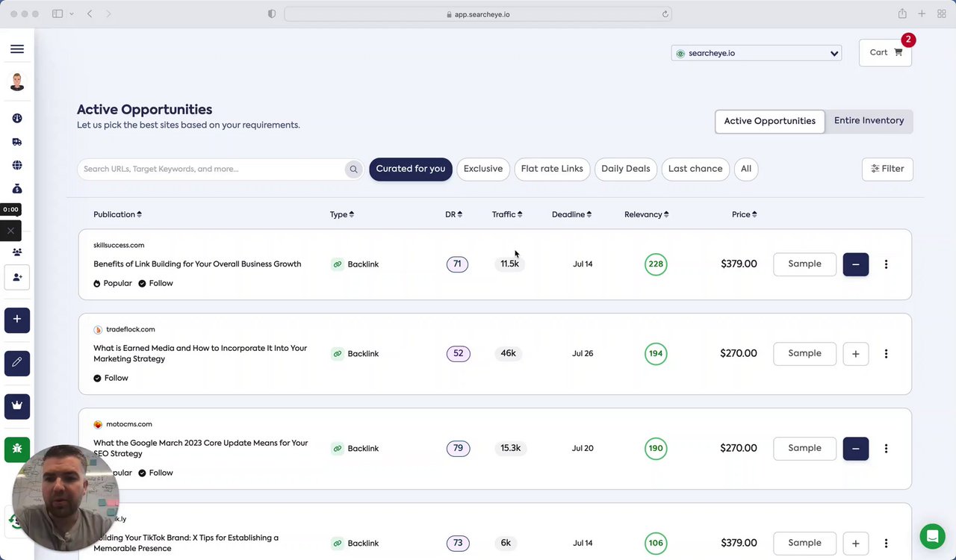The width and height of the screenshot is (956, 560).
Task: Open three-dot menu for skillsuccess.com row
Action: tap(886, 264)
